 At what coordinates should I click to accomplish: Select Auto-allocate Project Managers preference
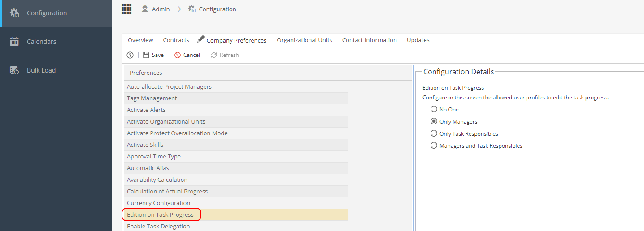tap(236, 87)
